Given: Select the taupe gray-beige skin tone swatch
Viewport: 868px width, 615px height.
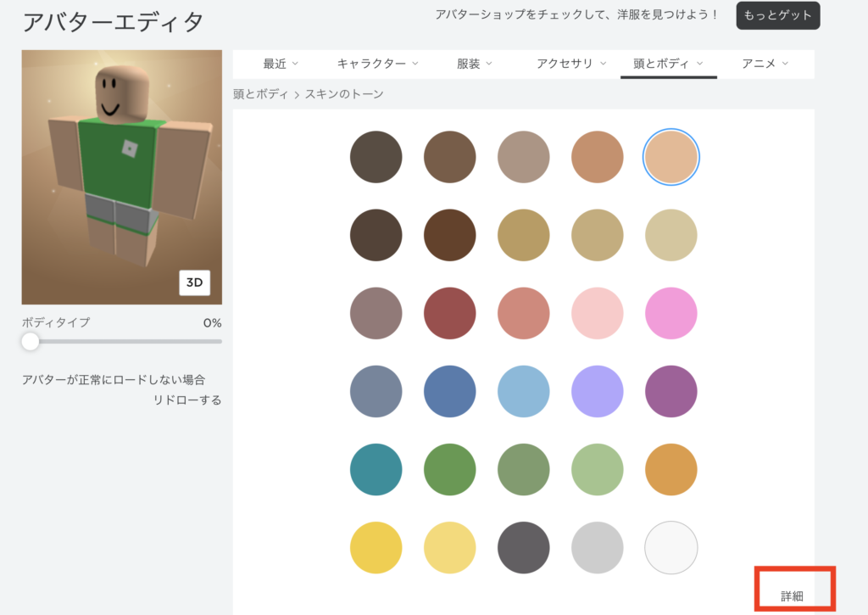Looking at the screenshot, I should point(524,157).
